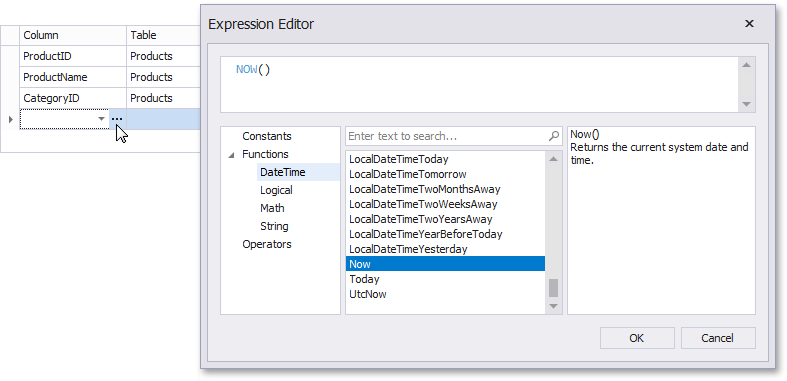Focus the 'Enter text to search' field
The width and height of the screenshot is (787, 381).
[453, 136]
